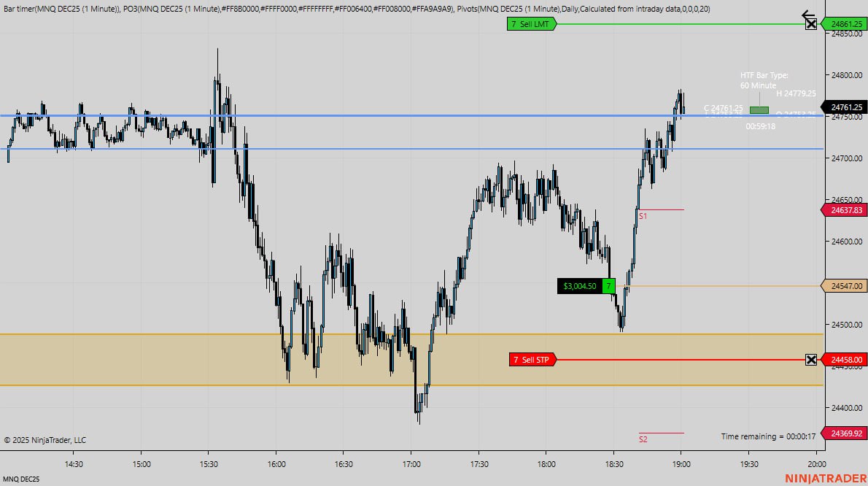The width and height of the screenshot is (868, 486).
Task: Cancel the Sell STP order with its X
Action: (811, 360)
